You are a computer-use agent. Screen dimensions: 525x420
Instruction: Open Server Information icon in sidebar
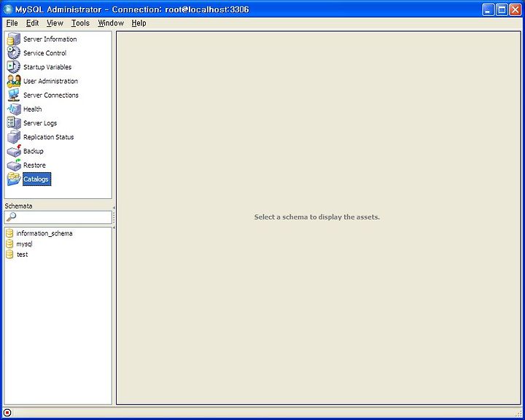point(14,39)
